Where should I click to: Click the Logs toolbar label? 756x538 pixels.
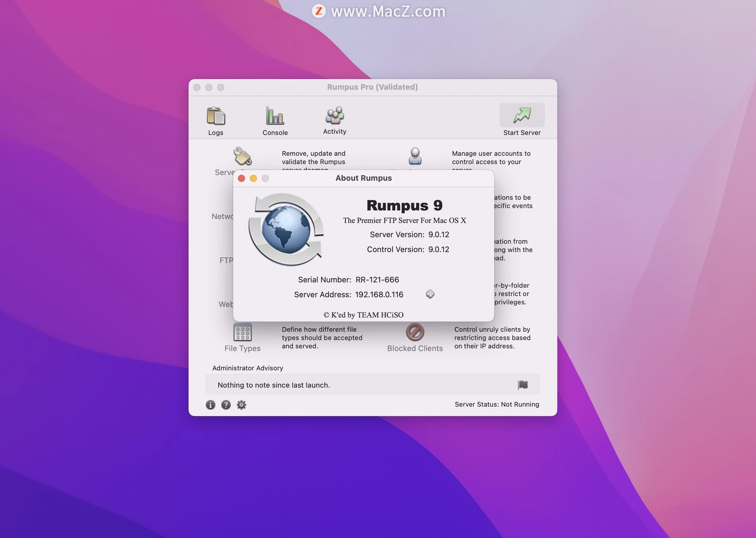click(216, 133)
